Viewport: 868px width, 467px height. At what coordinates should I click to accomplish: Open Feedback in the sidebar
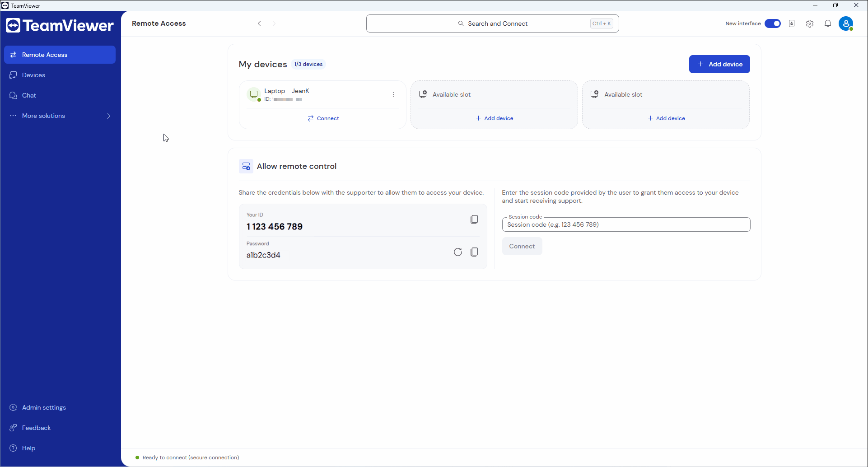click(60, 428)
